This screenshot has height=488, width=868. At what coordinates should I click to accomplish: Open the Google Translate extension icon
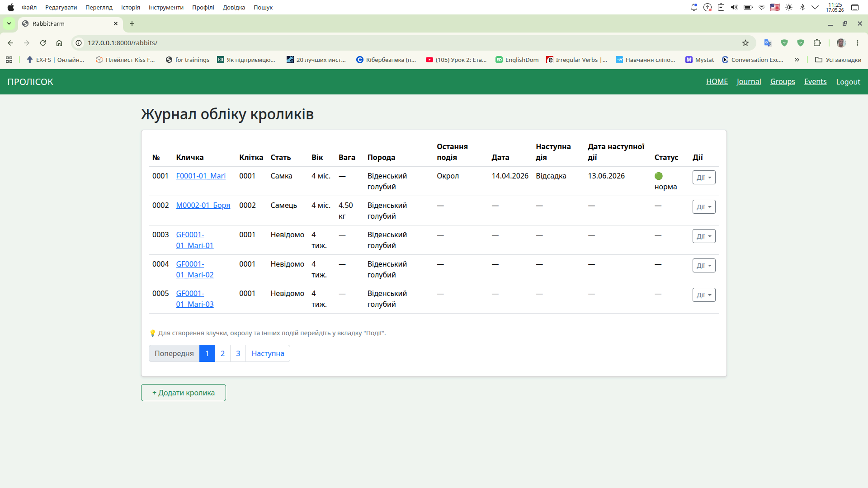pos(768,43)
